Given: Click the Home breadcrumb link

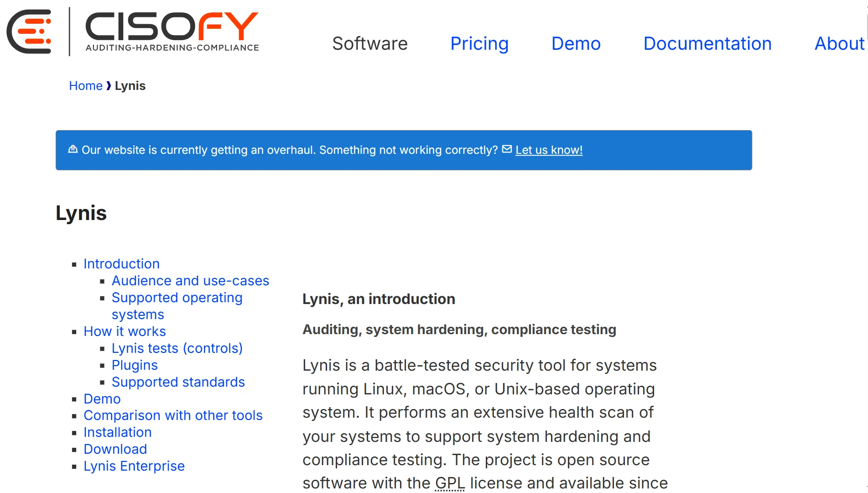Looking at the screenshot, I should tap(86, 86).
